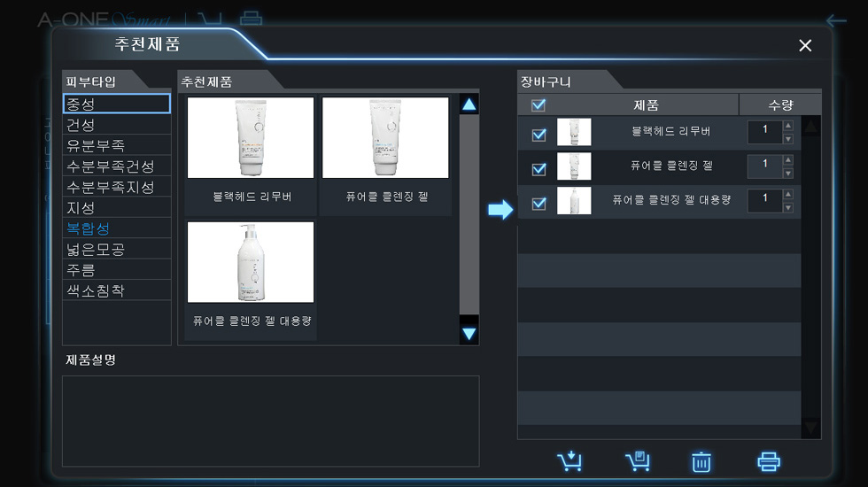
Task: Close the 추천제품 dialog with X
Action: (x=805, y=45)
